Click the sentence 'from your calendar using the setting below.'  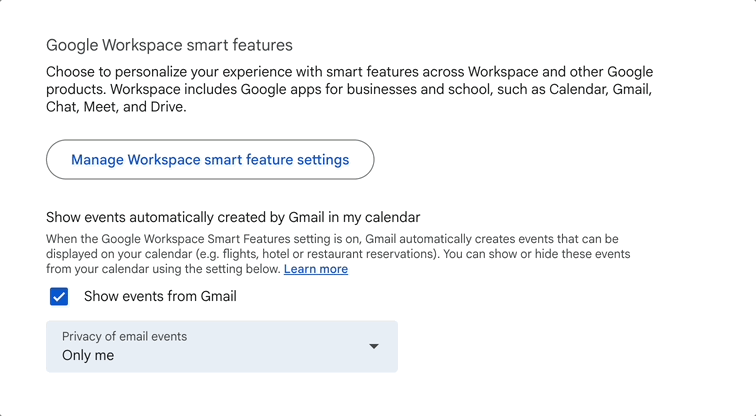tap(163, 269)
